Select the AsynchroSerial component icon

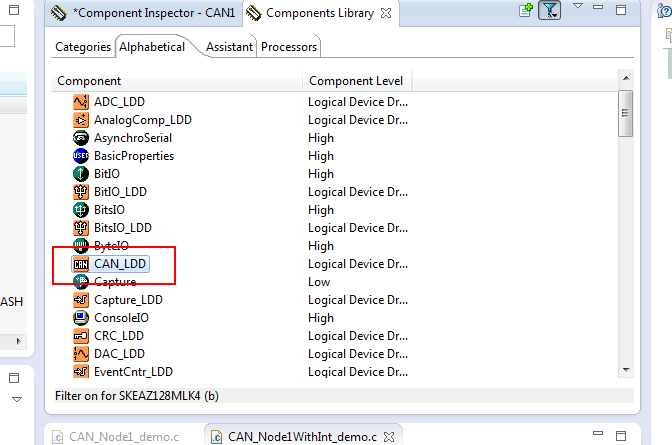coord(81,138)
